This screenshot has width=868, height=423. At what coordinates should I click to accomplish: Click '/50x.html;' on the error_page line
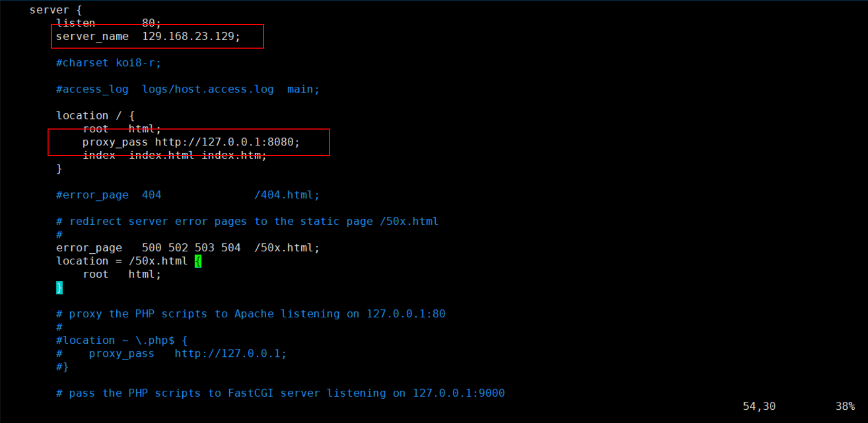[287, 248]
